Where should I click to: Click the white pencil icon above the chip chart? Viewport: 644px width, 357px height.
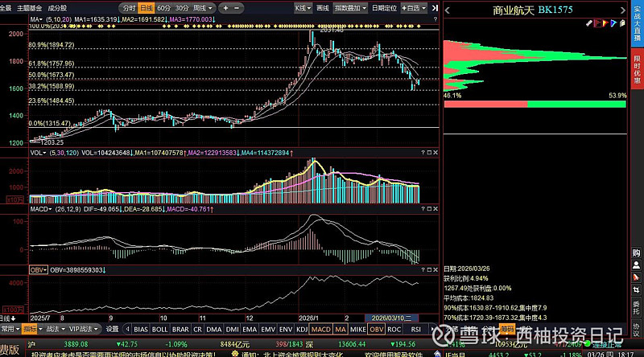click(588, 23)
